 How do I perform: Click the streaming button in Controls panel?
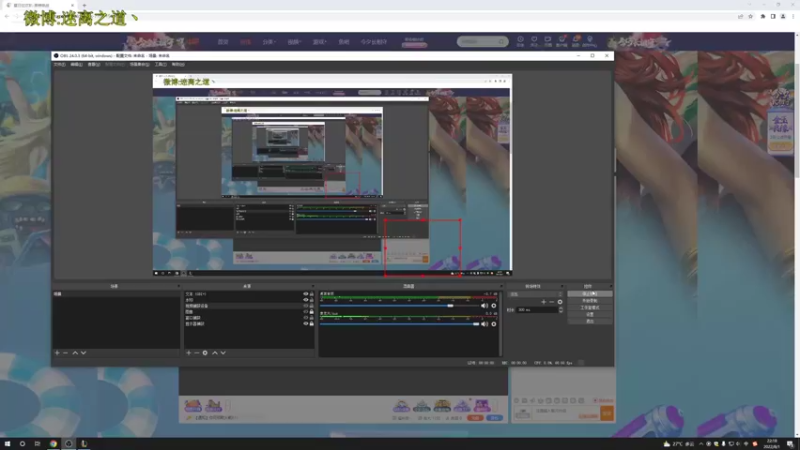pos(590,294)
